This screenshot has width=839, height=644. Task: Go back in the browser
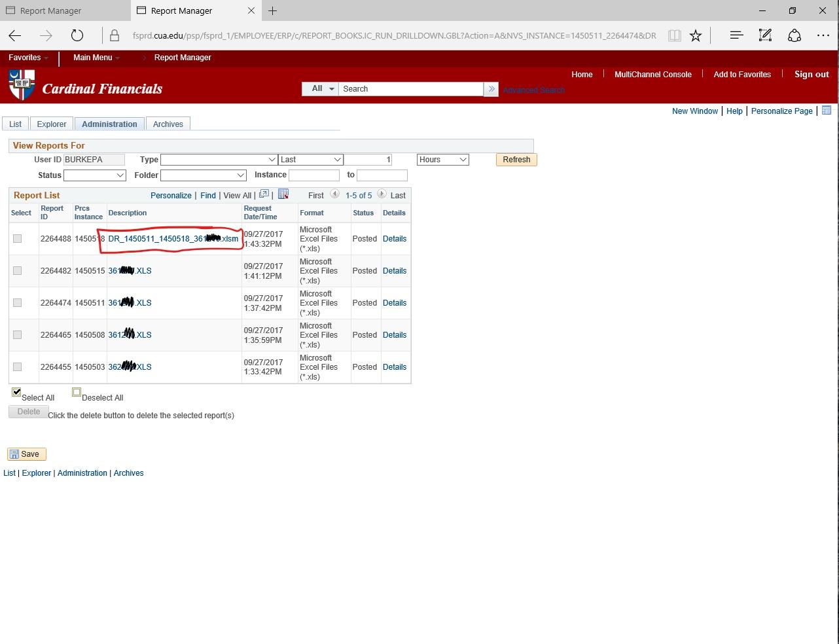coord(15,35)
